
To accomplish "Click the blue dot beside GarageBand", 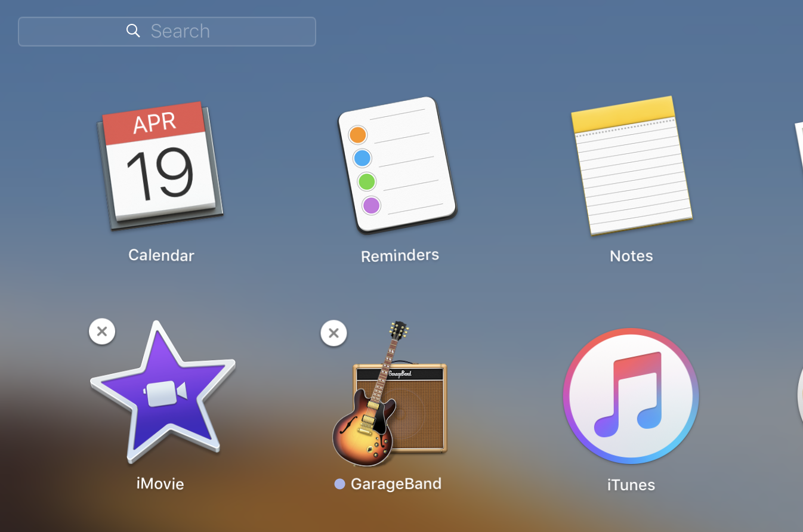I will tap(340, 484).
